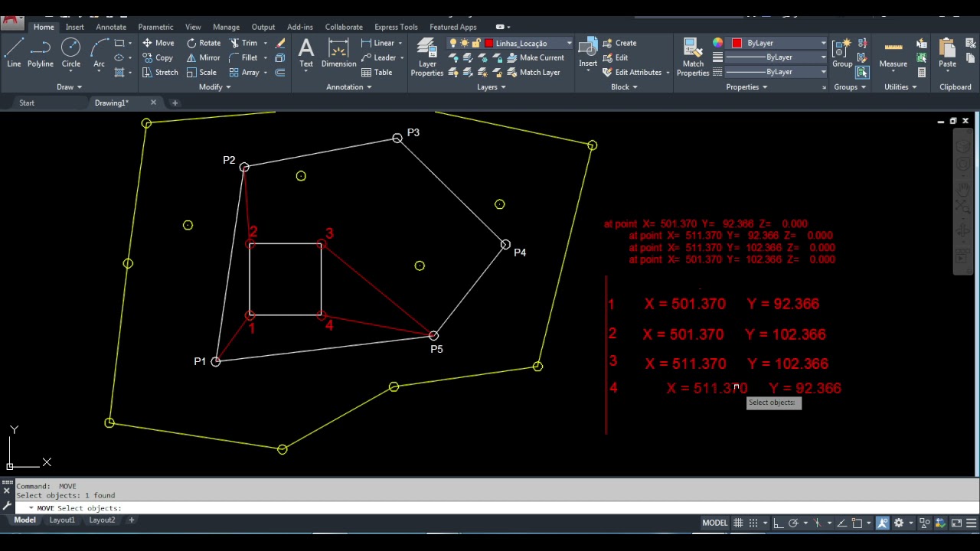980x551 pixels.
Task: Click the Text annotation tool
Action: coord(306,53)
